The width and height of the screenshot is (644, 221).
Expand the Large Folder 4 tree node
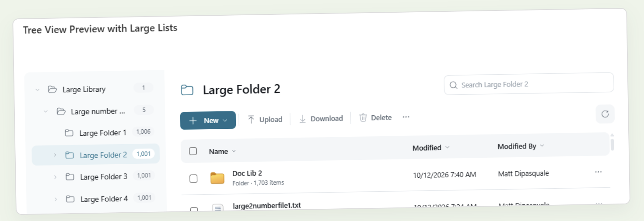click(56, 199)
